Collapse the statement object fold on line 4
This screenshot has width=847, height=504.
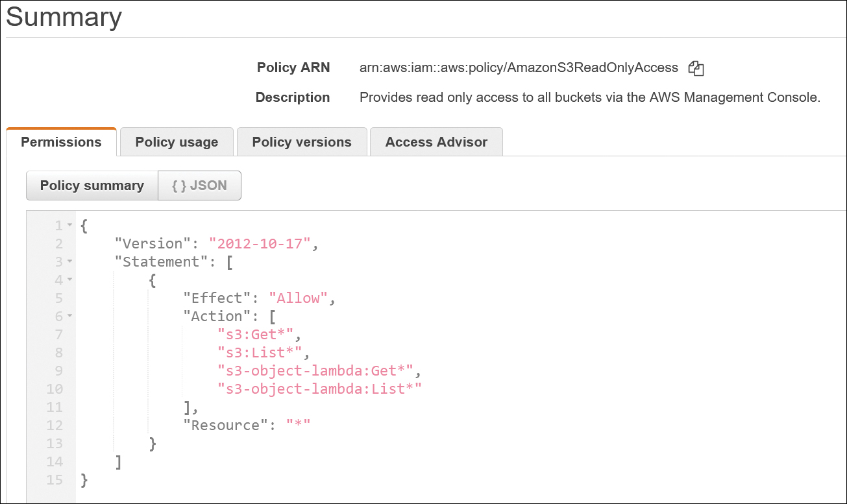click(69, 280)
